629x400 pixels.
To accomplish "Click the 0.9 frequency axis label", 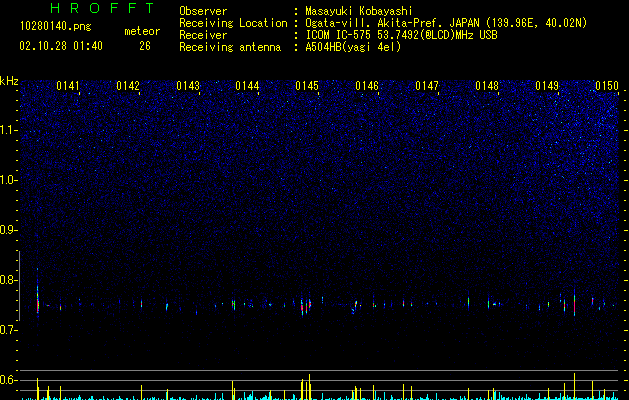I will click(x=8, y=230).
